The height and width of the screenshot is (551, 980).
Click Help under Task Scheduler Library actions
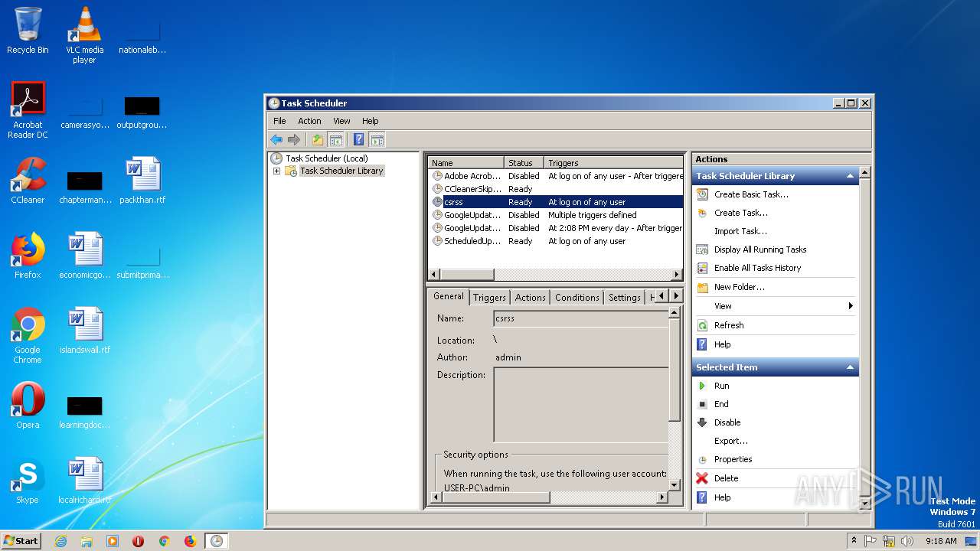(x=722, y=344)
